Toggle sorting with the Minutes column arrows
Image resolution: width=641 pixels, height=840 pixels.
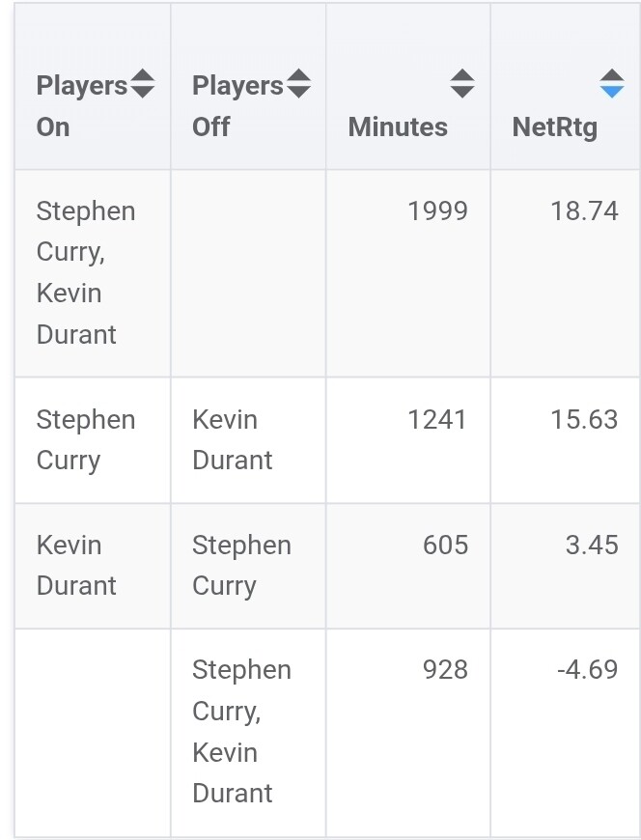[x=462, y=84]
